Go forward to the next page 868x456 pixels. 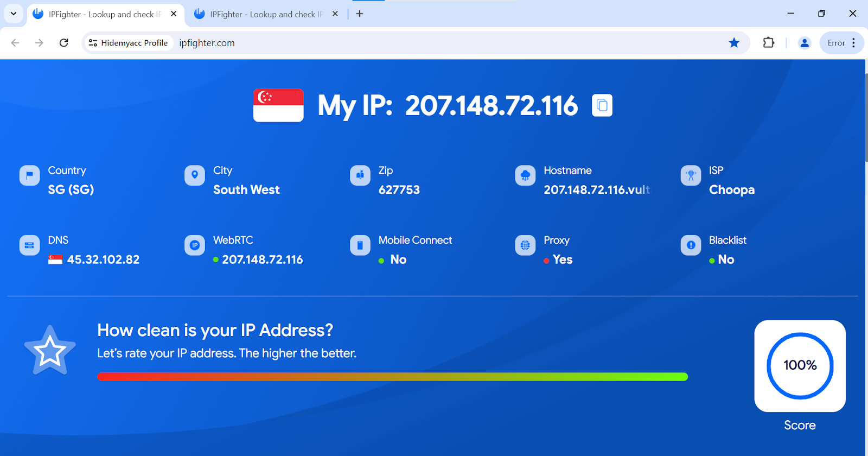click(39, 43)
